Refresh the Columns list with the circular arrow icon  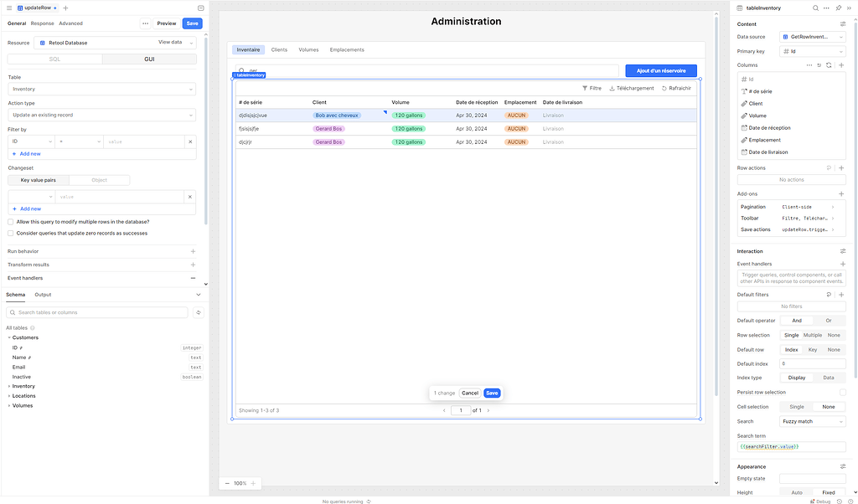click(829, 64)
